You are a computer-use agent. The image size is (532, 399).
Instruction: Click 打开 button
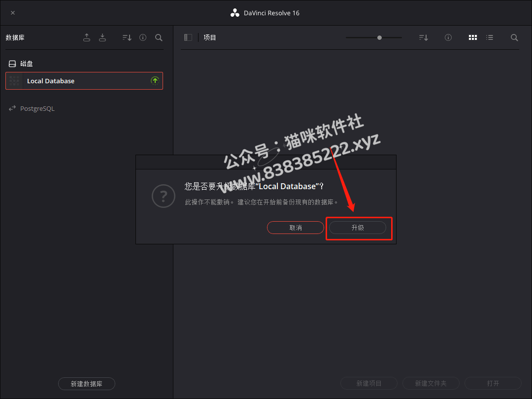click(493, 383)
